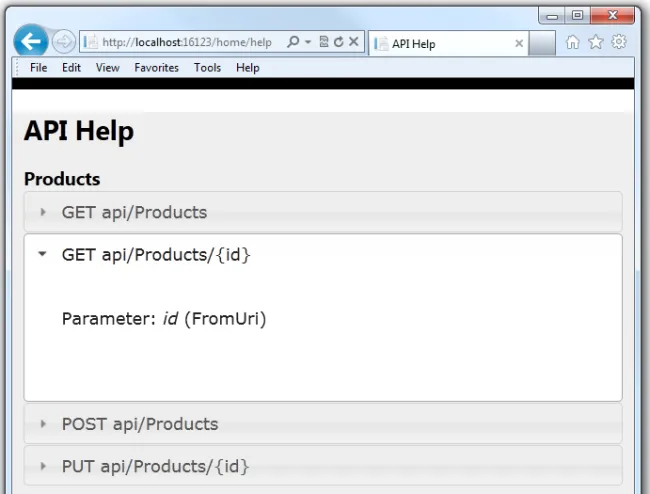The image size is (650, 494).
Task: Click the browser Back arrow button
Action: tap(32, 41)
